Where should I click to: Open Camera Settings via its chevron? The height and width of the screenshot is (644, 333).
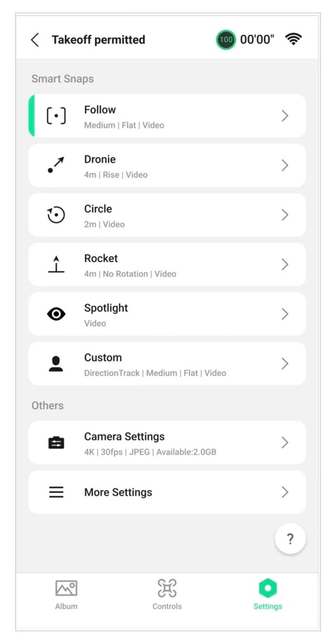click(x=284, y=443)
